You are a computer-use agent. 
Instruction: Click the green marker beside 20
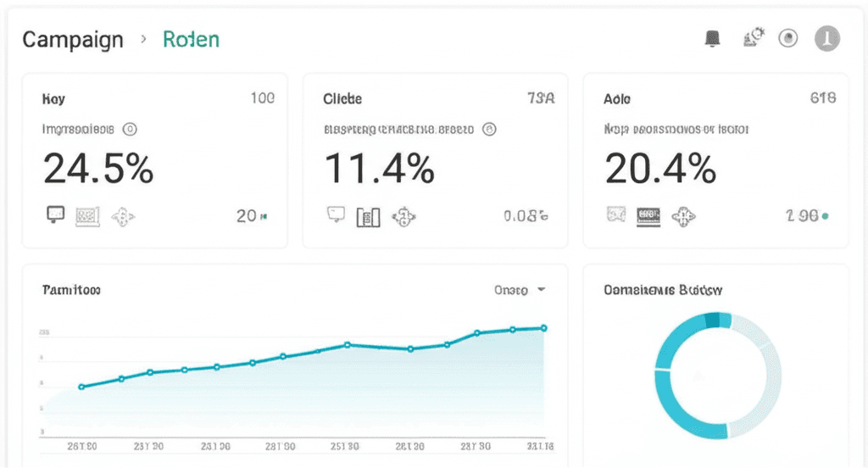pyautogui.click(x=264, y=216)
